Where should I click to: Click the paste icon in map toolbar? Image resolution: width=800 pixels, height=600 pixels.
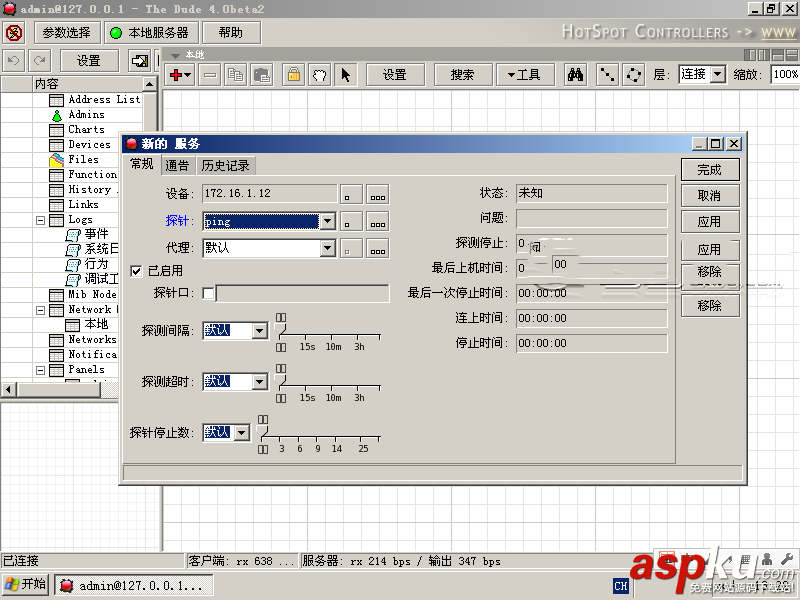[262, 75]
